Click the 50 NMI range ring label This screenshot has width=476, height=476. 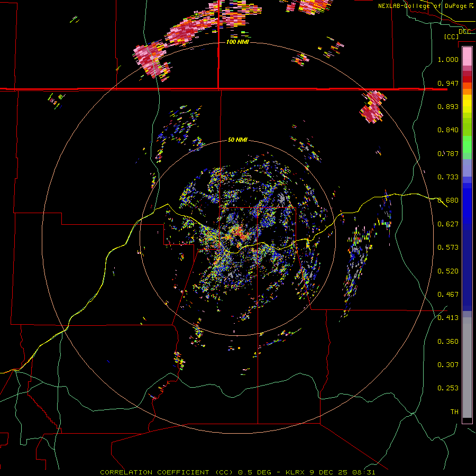[x=237, y=140]
